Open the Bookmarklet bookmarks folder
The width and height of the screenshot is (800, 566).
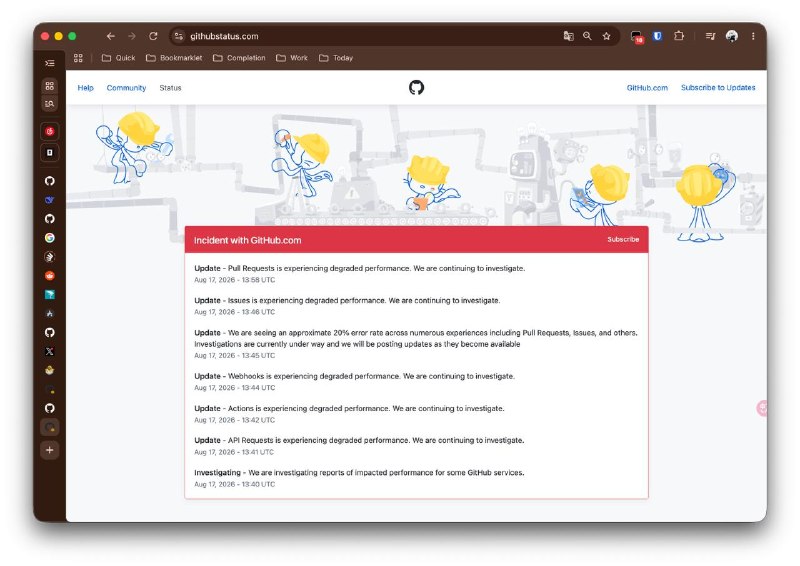[x=174, y=58]
